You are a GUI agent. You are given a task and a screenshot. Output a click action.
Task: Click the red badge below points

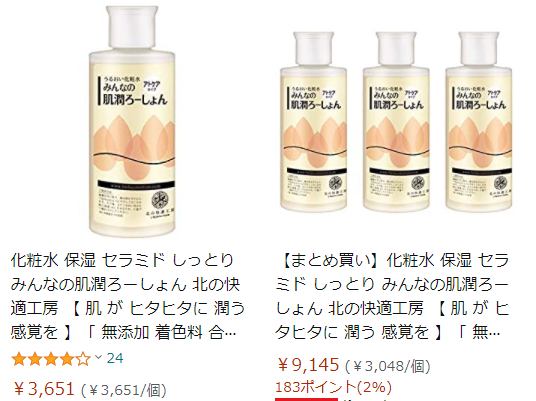(x=306, y=399)
